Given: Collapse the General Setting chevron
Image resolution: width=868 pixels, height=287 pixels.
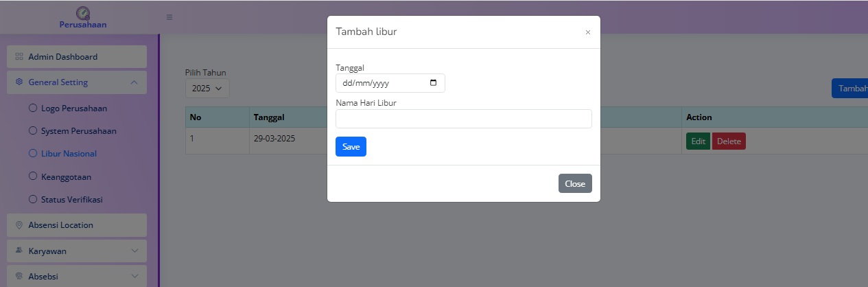Looking at the screenshot, I should [134, 82].
